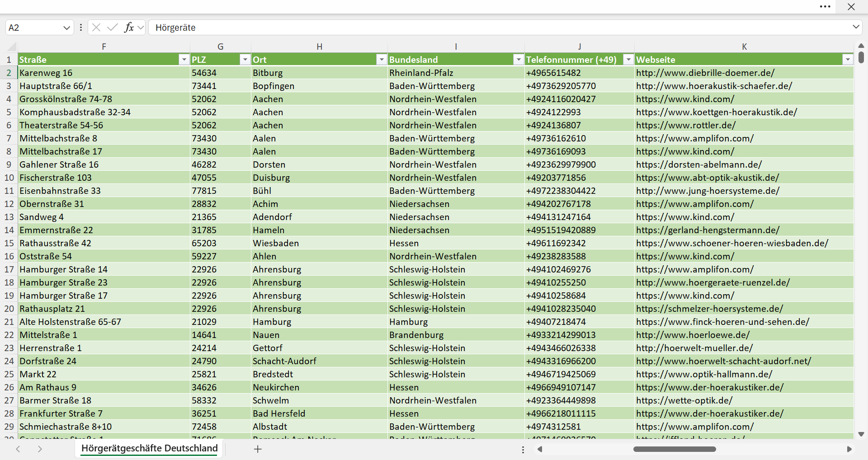
Task: Open link https://www.koettgen-hoerakustik.de/
Action: coord(717,112)
